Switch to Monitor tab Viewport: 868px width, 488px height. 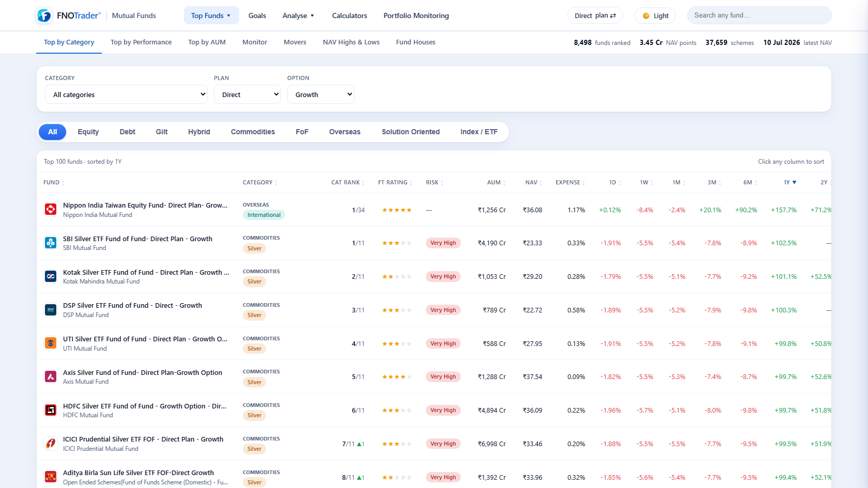[255, 42]
